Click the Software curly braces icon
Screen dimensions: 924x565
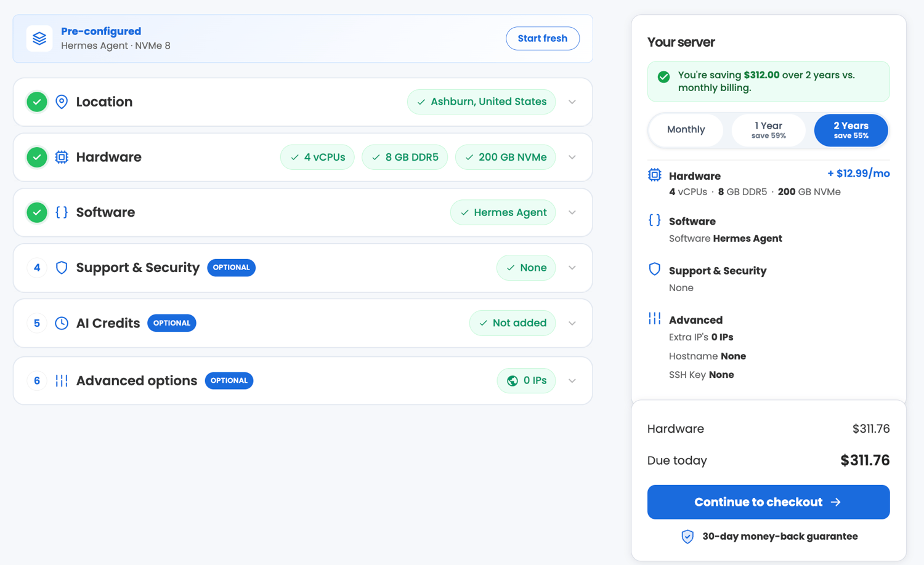[x=62, y=212]
